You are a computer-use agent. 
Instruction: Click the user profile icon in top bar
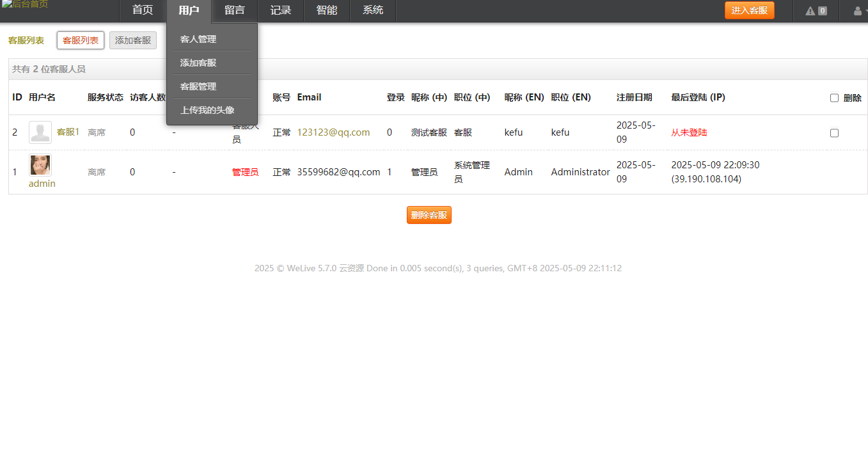(x=858, y=11)
